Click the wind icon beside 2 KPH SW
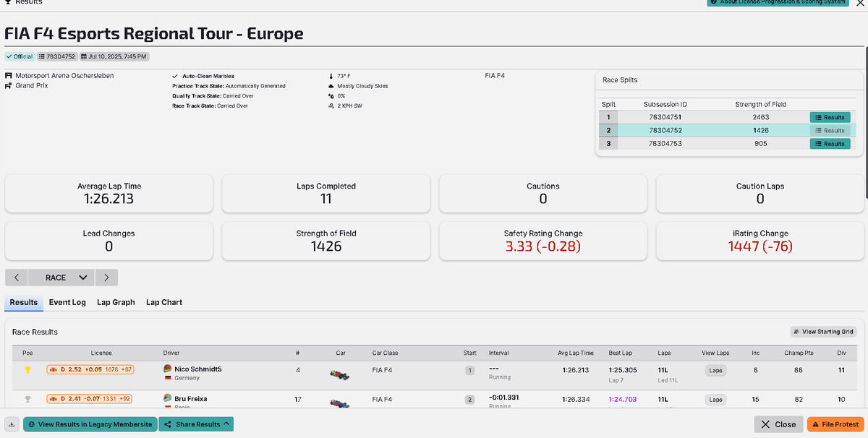Image resolution: width=868 pixels, height=438 pixels. (x=331, y=106)
